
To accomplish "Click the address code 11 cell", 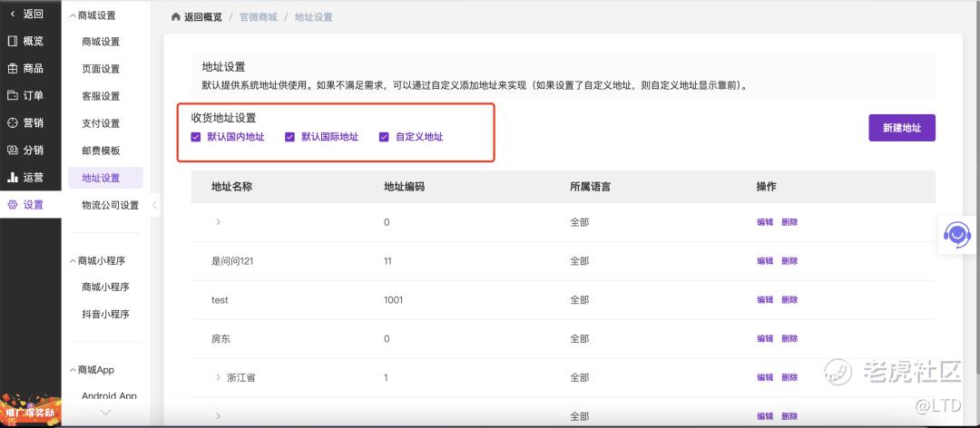I will (x=387, y=261).
